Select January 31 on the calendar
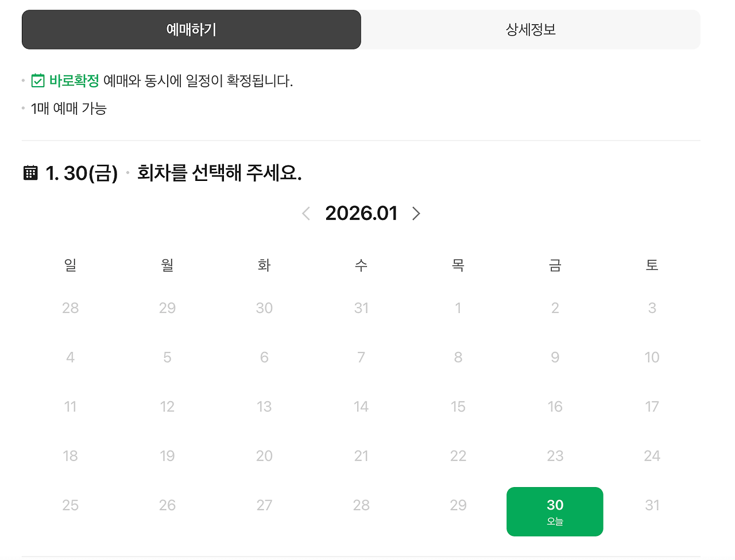 click(x=652, y=505)
